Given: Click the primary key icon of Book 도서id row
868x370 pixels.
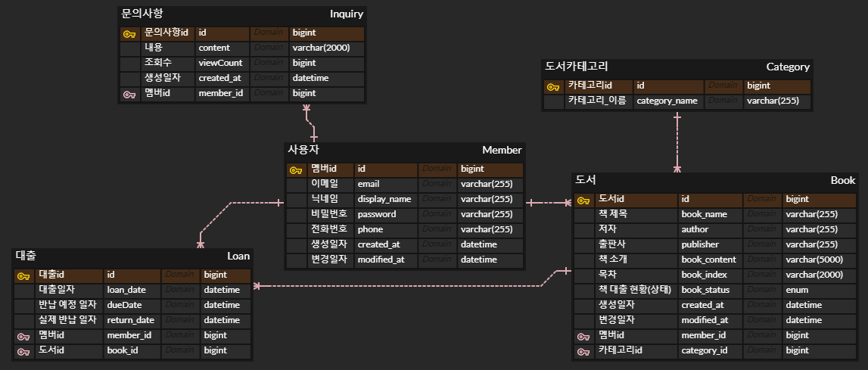Looking at the screenshot, I should pyautogui.click(x=583, y=201).
